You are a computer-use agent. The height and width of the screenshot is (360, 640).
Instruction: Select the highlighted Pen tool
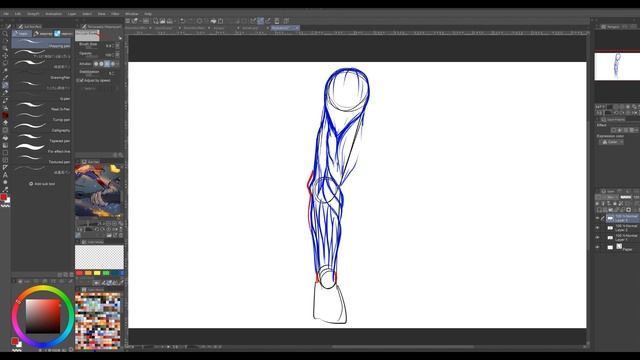click(5, 85)
